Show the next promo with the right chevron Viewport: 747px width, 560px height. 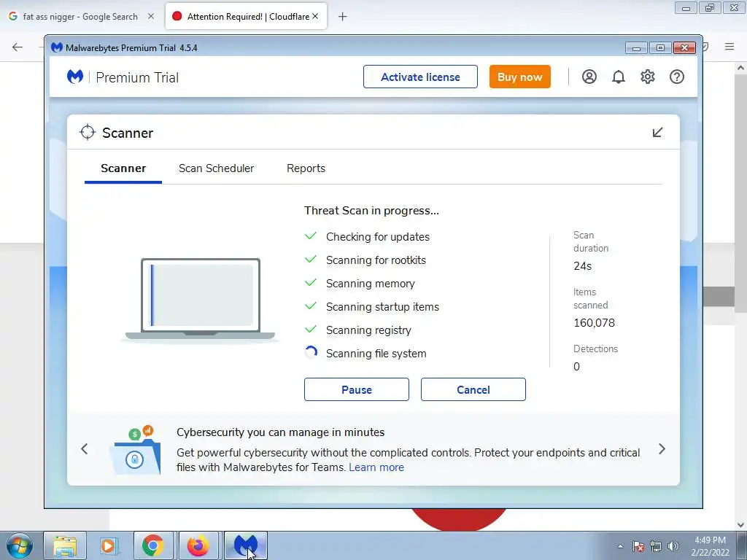(662, 448)
